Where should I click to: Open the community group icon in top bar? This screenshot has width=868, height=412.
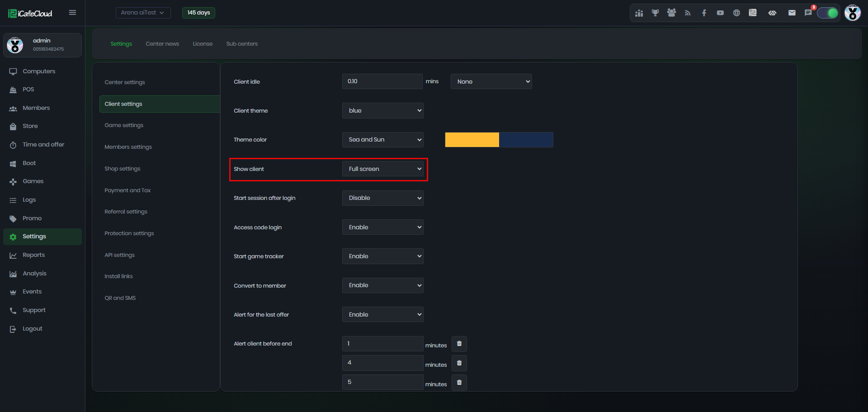click(671, 13)
